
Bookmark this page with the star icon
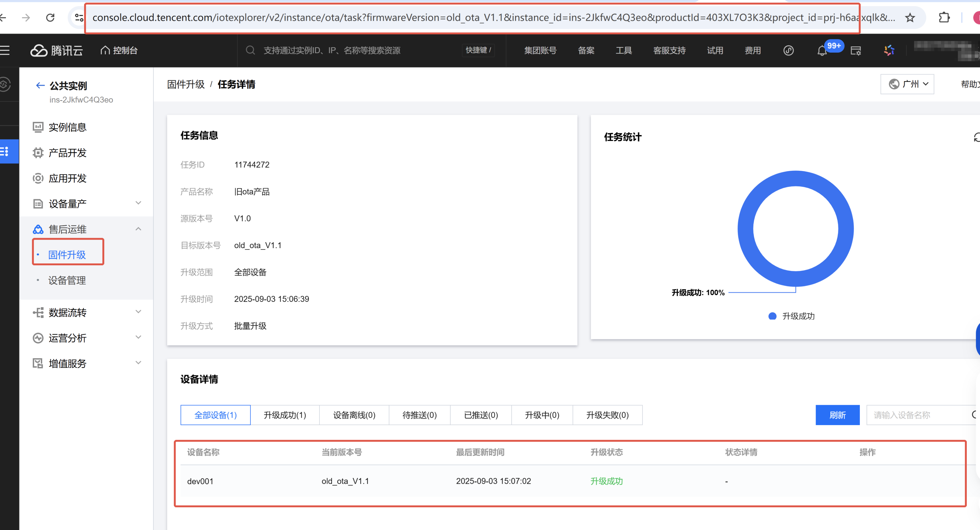tap(910, 17)
